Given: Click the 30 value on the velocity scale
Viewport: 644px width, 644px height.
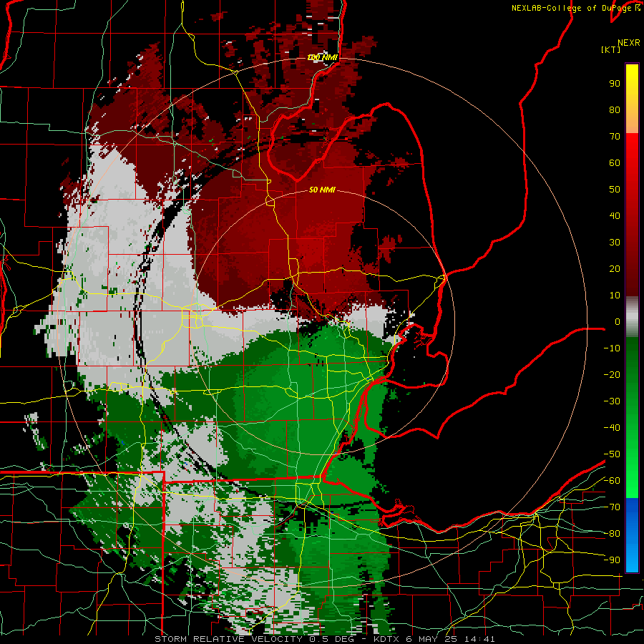Looking at the screenshot, I should (x=615, y=243).
